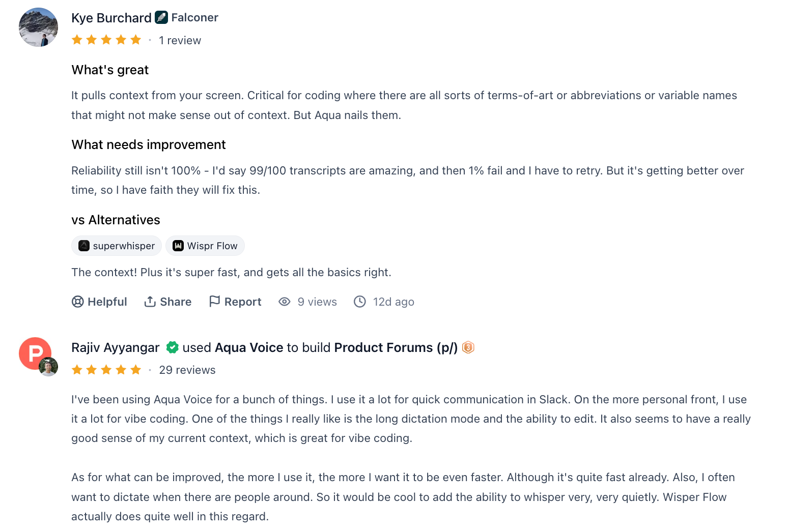Image resolution: width=786 pixels, height=532 pixels.
Task: Click the Wispr Flow app icon
Action: (177, 246)
